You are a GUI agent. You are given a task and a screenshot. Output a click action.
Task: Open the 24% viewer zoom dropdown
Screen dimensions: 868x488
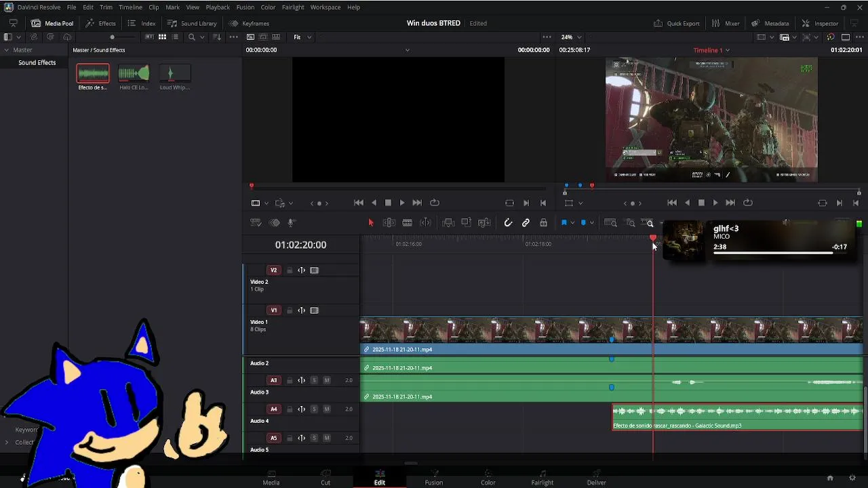coord(571,37)
